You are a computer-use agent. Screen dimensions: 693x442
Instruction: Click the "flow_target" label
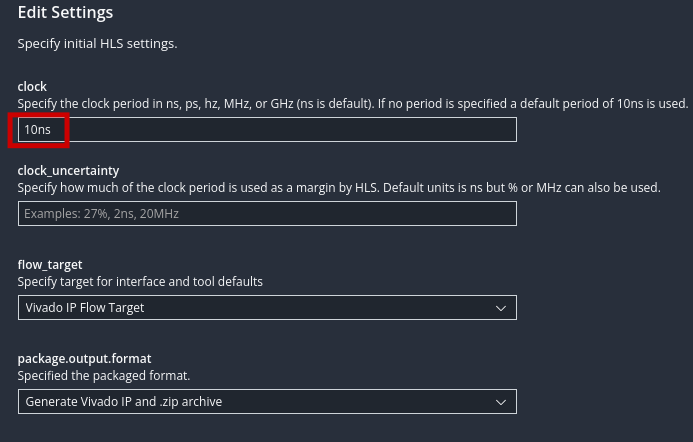point(50,265)
